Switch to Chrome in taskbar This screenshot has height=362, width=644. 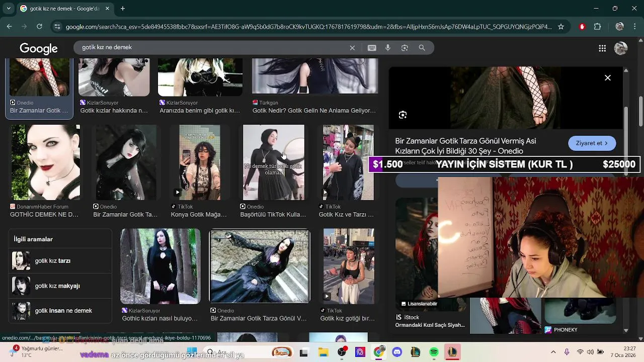tap(378, 352)
